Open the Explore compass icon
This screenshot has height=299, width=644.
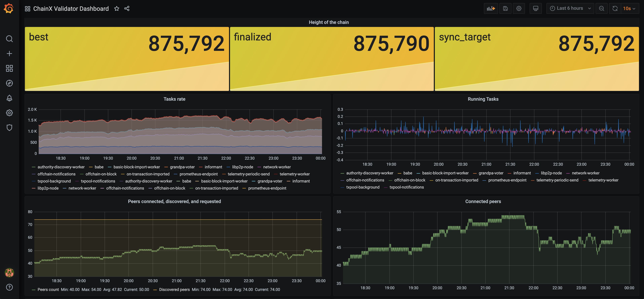(x=9, y=83)
